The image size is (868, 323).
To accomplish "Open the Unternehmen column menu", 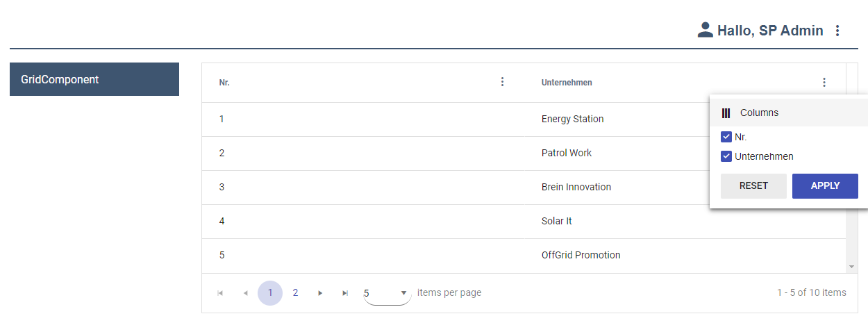I will pyautogui.click(x=824, y=82).
